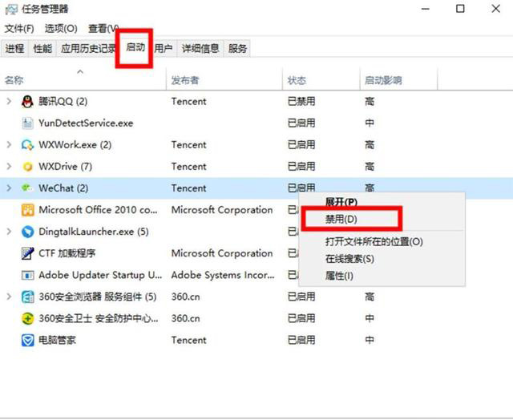Image resolution: width=513 pixels, height=420 pixels.
Task: Select the WXDrive (7) entry
Action: click(65, 167)
